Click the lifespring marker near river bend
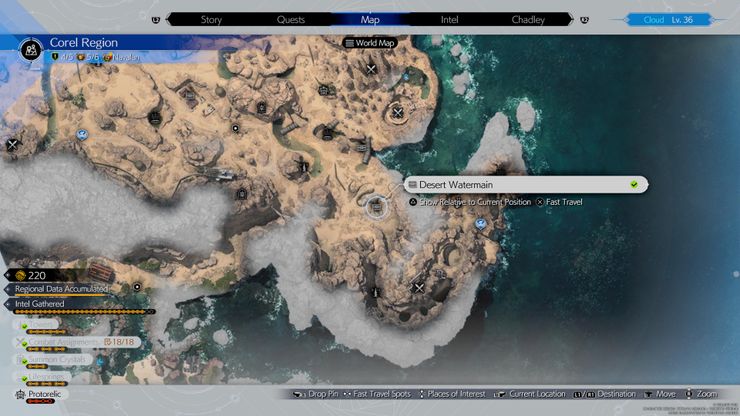This screenshot has width=740, height=416. click(x=304, y=167)
